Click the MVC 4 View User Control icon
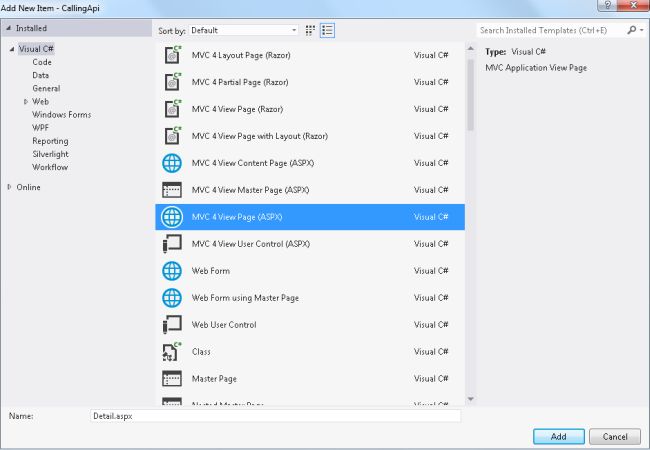This screenshot has width=650, height=450. tap(172, 244)
